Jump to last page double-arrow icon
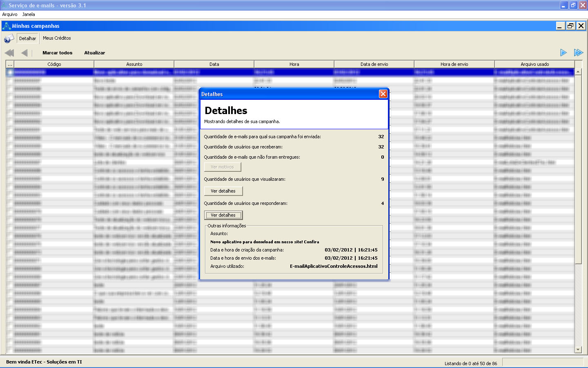Viewport: 588px width, 368px height. coord(578,52)
